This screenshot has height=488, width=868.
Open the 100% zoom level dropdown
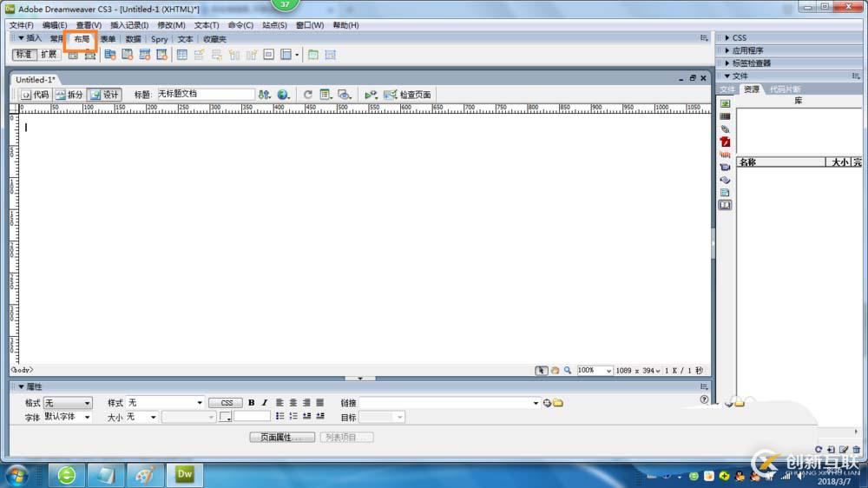click(x=594, y=371)
